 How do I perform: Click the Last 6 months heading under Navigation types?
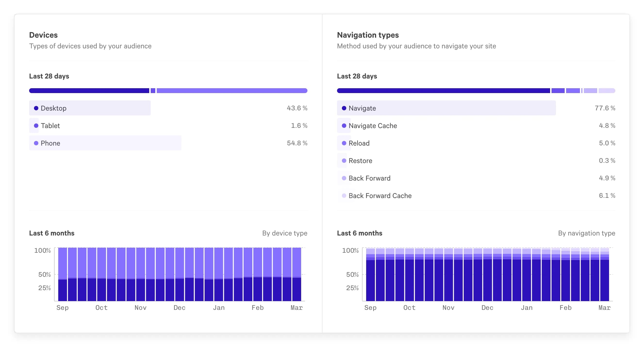[360, 233]
